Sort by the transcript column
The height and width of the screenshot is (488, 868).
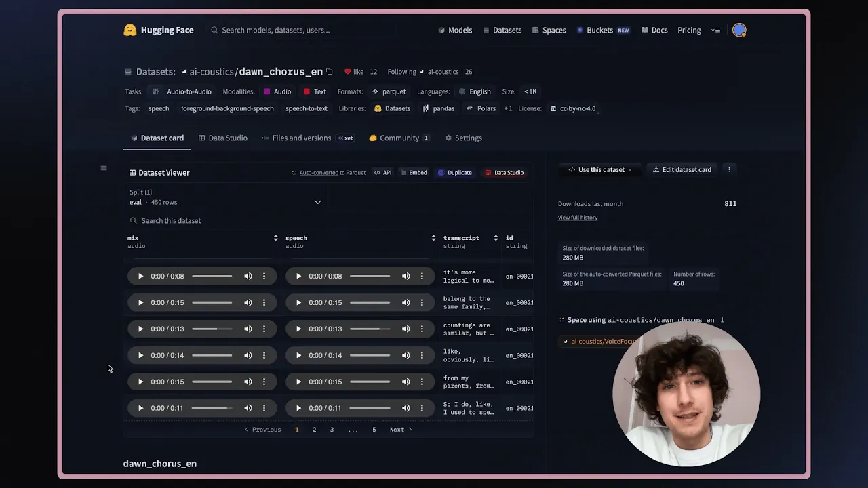pyautogui.click(x=496, y=238)
